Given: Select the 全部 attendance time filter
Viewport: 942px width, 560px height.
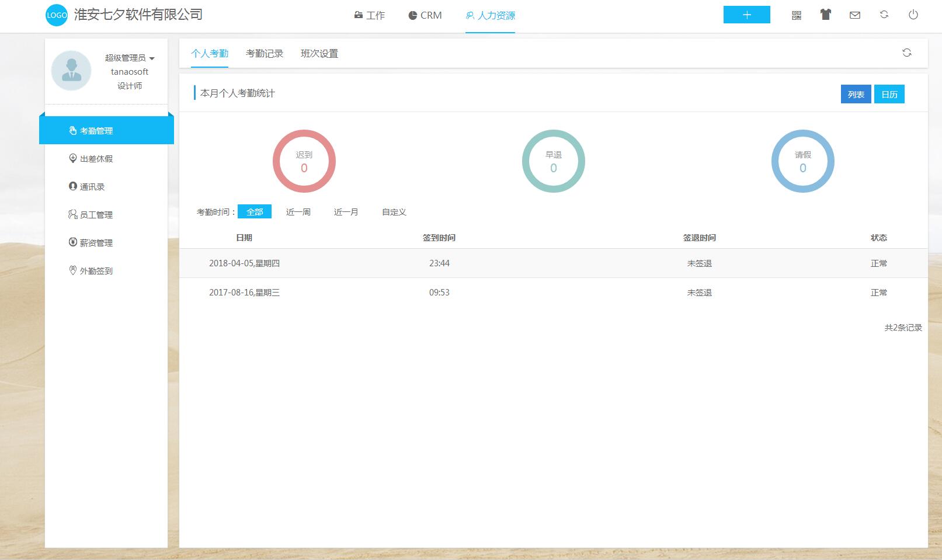Looking at the screenshot, I should pyautogui.click(x=255, y=212).
